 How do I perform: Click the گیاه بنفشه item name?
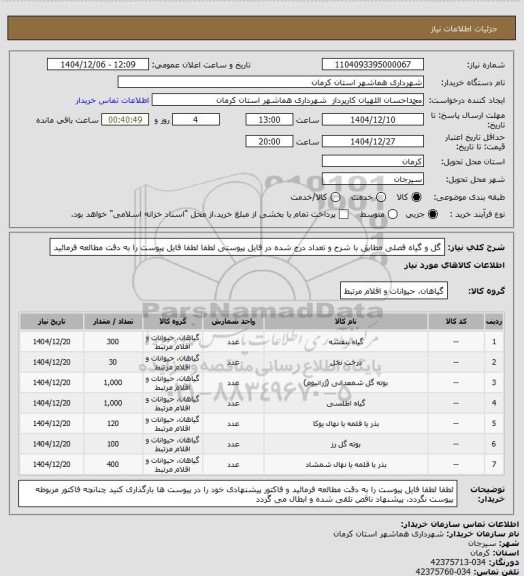345,342
